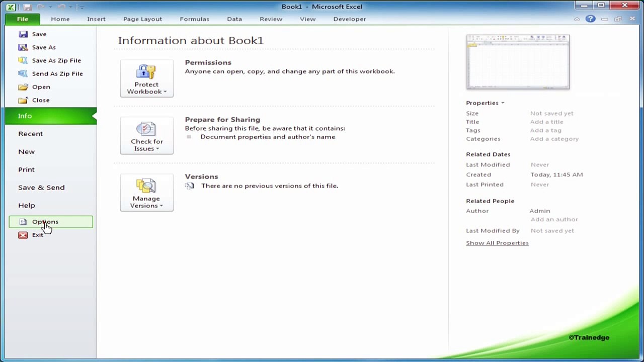Viewport: 644px width, 362px height.
Task: Open the View ribbon tab
Action: coord(307,19)
